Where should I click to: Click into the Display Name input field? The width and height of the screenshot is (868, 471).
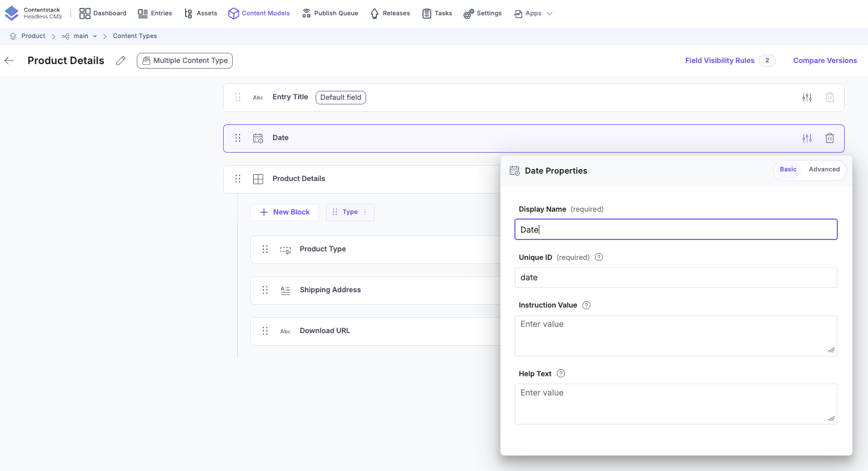click(676, 229)
